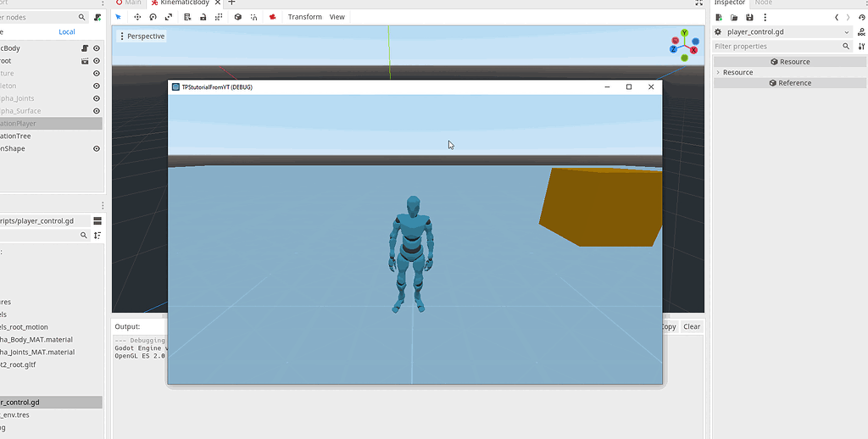Choose the Rotate mode tool
This screenshot has height=439, width=868.
tap(153, 17)
